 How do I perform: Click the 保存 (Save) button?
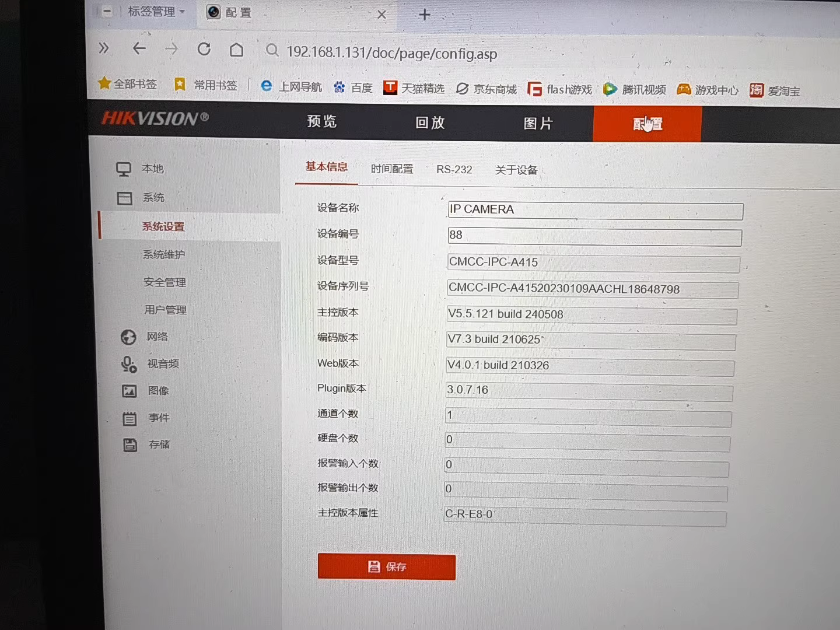click(x=386, y=566)
